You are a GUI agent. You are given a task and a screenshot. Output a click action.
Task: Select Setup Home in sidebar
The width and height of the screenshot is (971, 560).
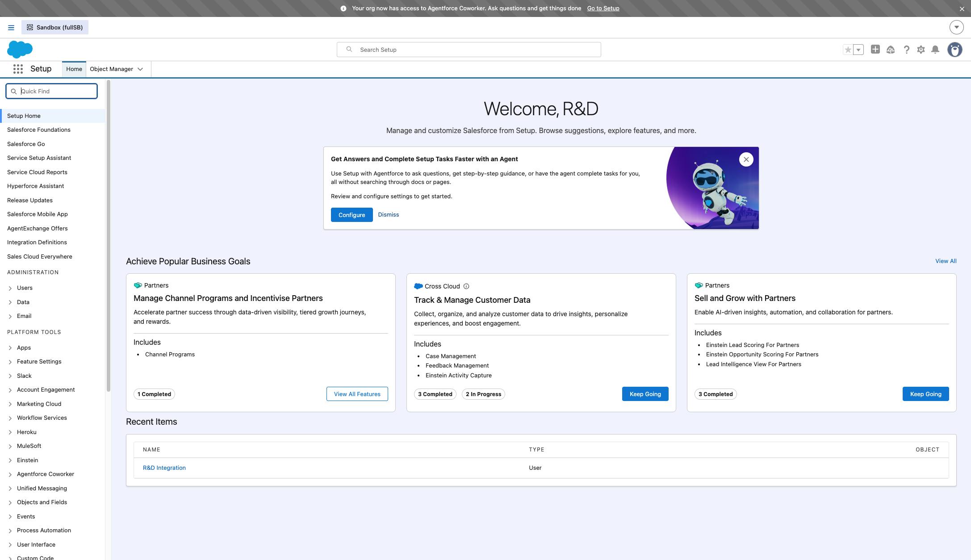click(53, 116)
